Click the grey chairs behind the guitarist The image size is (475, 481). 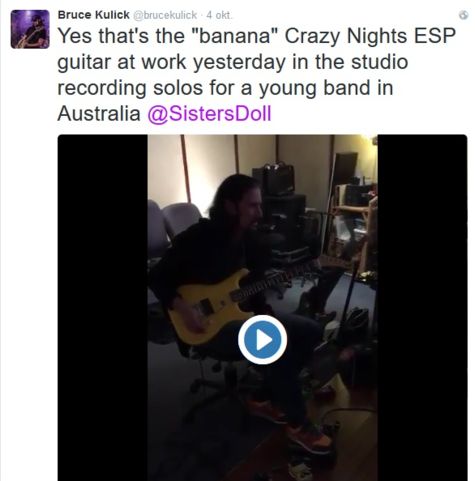pyautogui.click(x=170, y=222)
